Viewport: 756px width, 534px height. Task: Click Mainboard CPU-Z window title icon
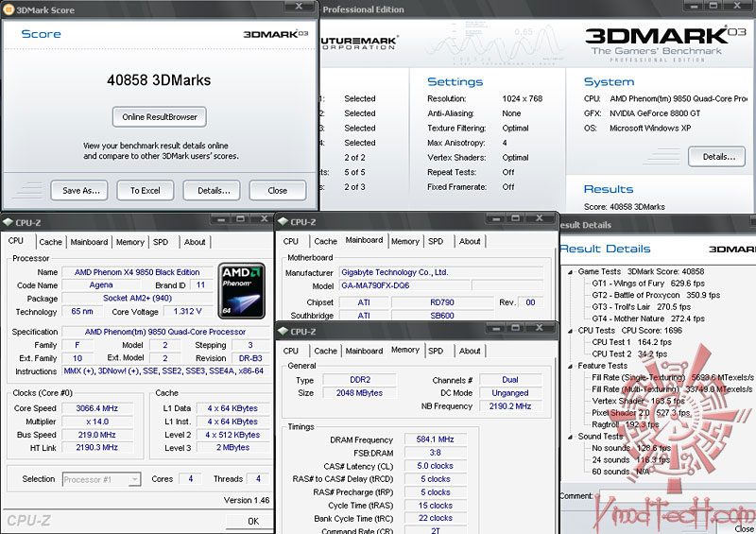click(x=283, y=222)
